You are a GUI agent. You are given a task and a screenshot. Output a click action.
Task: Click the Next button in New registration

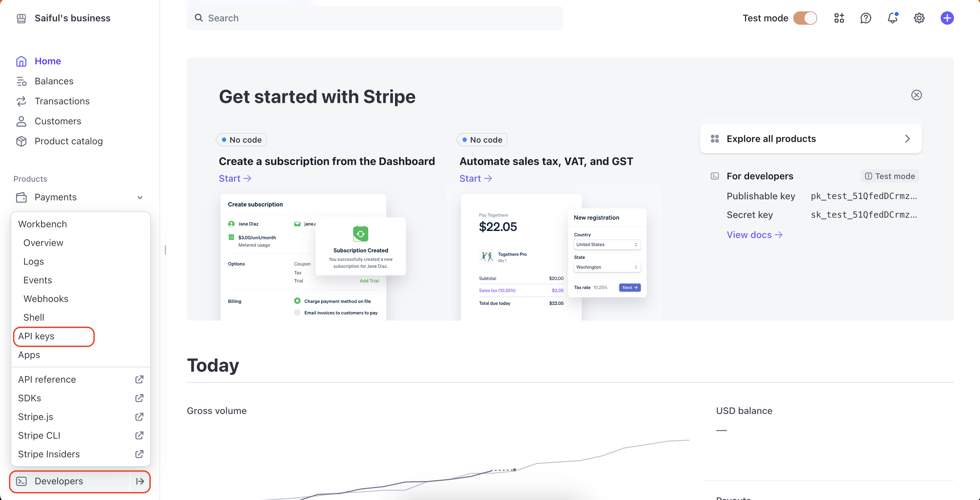pos(630,287)
